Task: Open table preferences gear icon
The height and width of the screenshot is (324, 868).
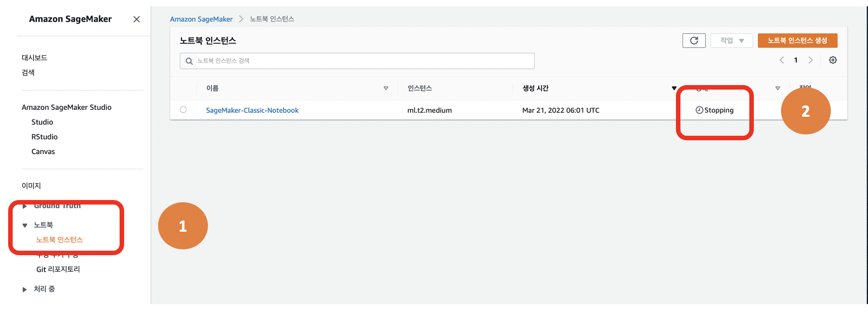Action: (833, 60)
